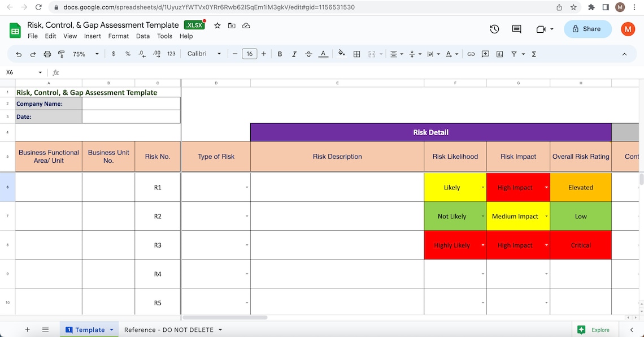The height and width of the screenshot is (337, 644).
Task: Insert a link
Action: [471, 54]
